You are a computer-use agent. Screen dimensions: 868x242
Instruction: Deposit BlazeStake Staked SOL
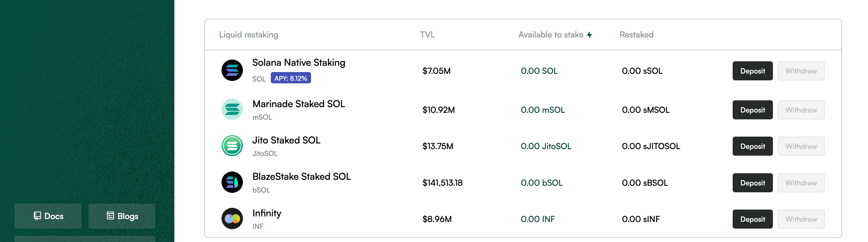coord(752,183)
